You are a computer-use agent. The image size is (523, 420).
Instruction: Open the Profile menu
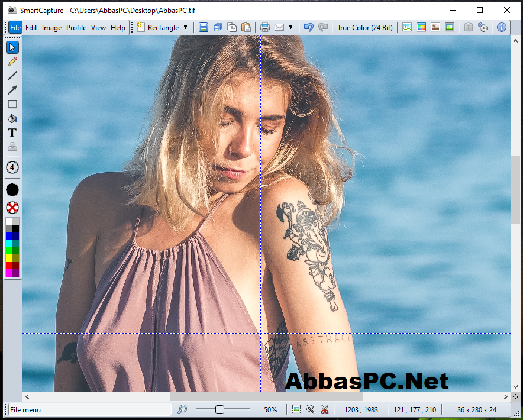76,28
